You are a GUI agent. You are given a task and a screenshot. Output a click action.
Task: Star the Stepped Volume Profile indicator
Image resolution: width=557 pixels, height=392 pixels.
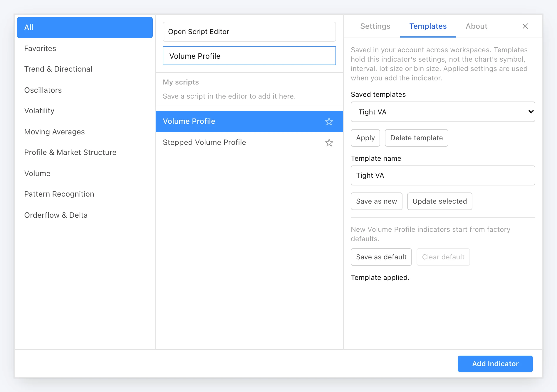click(x=329, y=143)
